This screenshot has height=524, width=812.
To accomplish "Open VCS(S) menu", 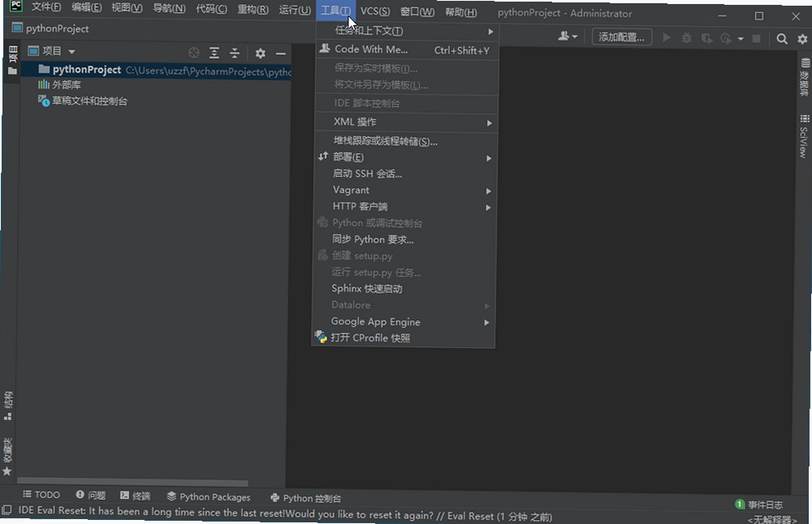I will pos(375,11).
